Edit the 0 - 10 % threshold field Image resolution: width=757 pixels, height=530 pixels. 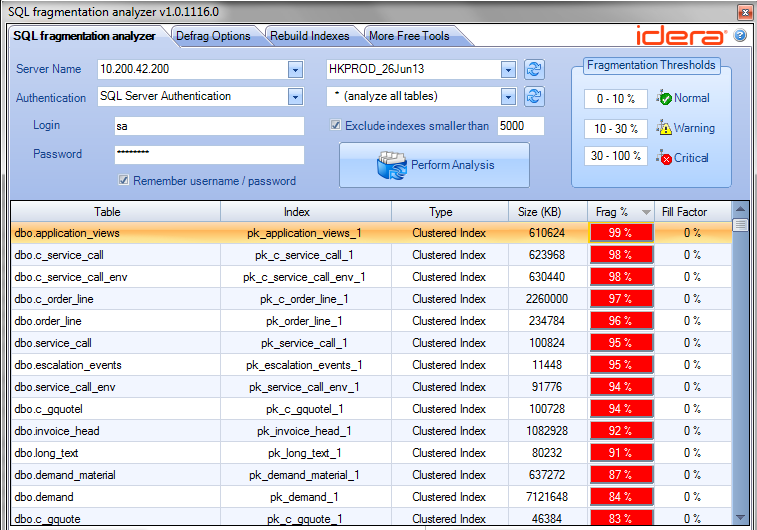tap(616, 99)
